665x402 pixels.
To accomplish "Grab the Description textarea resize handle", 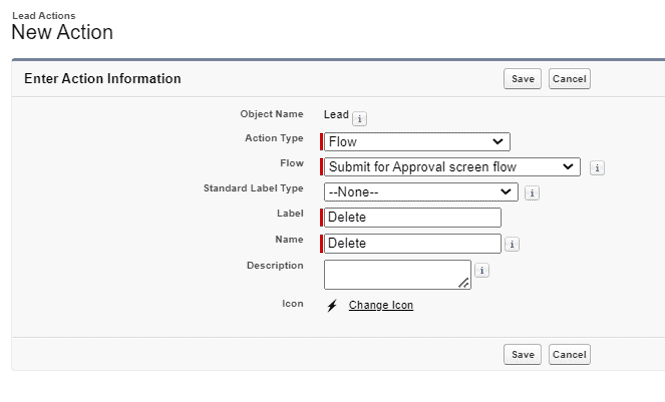I will tap(464, 283).
